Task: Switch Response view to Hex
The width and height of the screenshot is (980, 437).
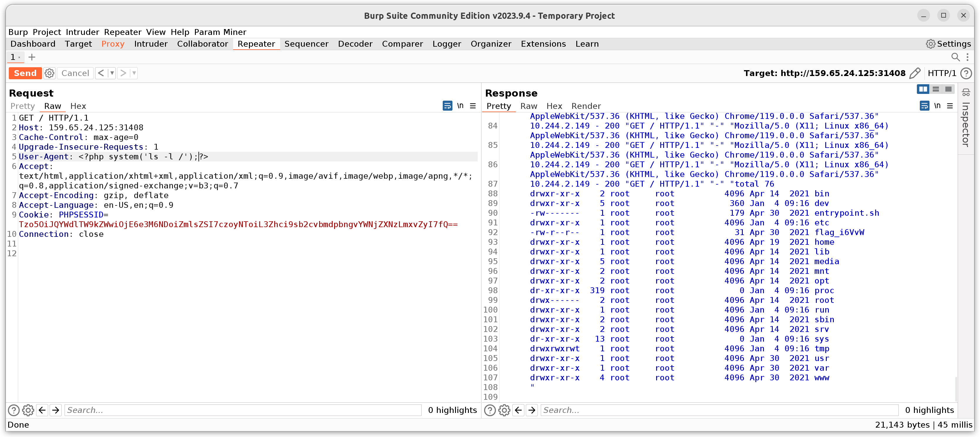Action: tap(554, 106)
